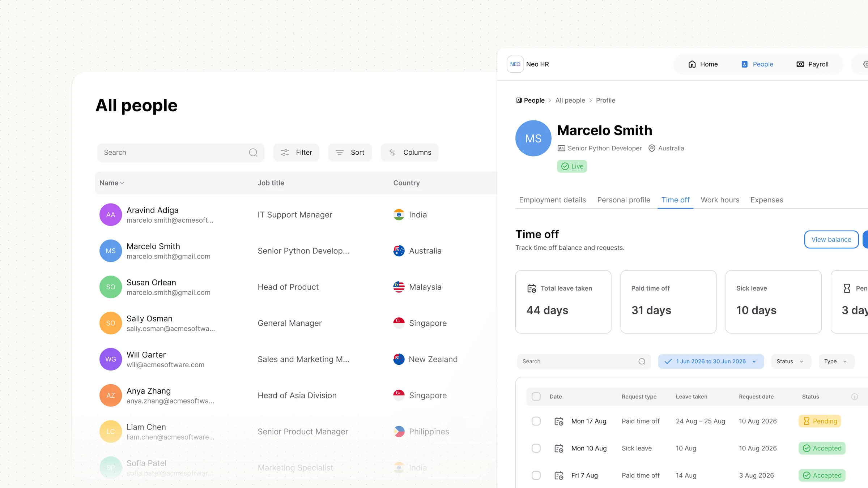The width and height of the screenshot is (868, 488).
Task: Switch to the Employment details tab
Action: [x=552, y=200]
